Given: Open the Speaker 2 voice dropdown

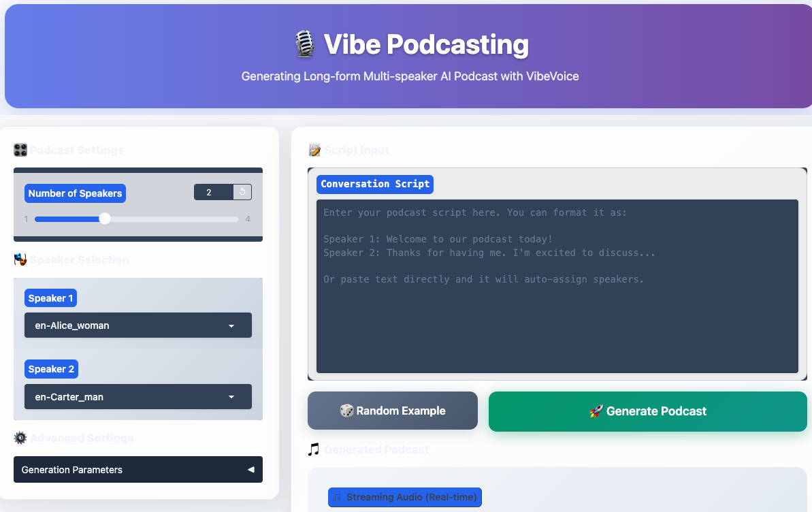Looking at the screenshot, I should pyautogui.click(x=137, y=397).
